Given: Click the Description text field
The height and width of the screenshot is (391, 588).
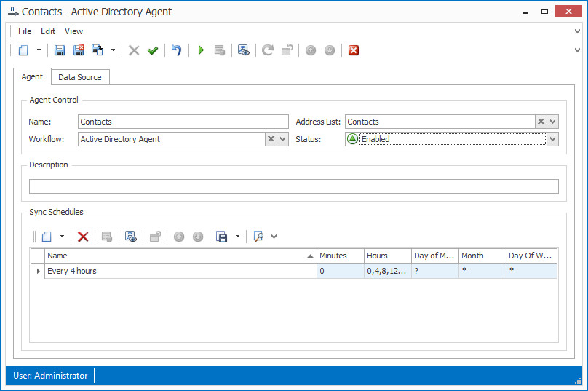Looking at the screenshot, I should pyautogui.click(x=294, y=186).
